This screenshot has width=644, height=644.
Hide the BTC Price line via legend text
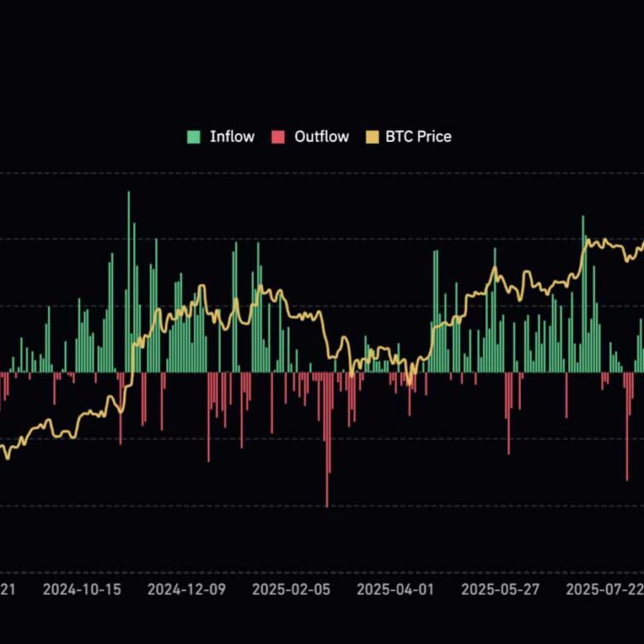[x=418, y=137]
